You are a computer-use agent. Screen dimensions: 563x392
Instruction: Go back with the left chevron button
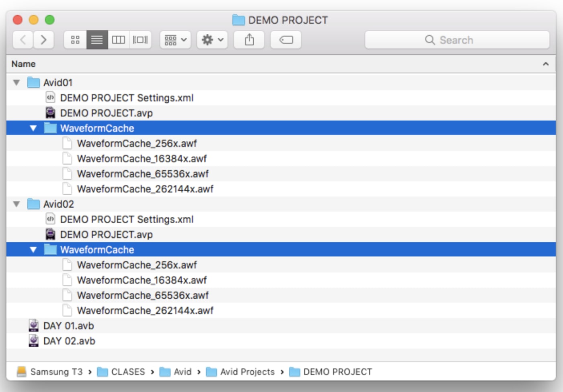pos(23,40)
